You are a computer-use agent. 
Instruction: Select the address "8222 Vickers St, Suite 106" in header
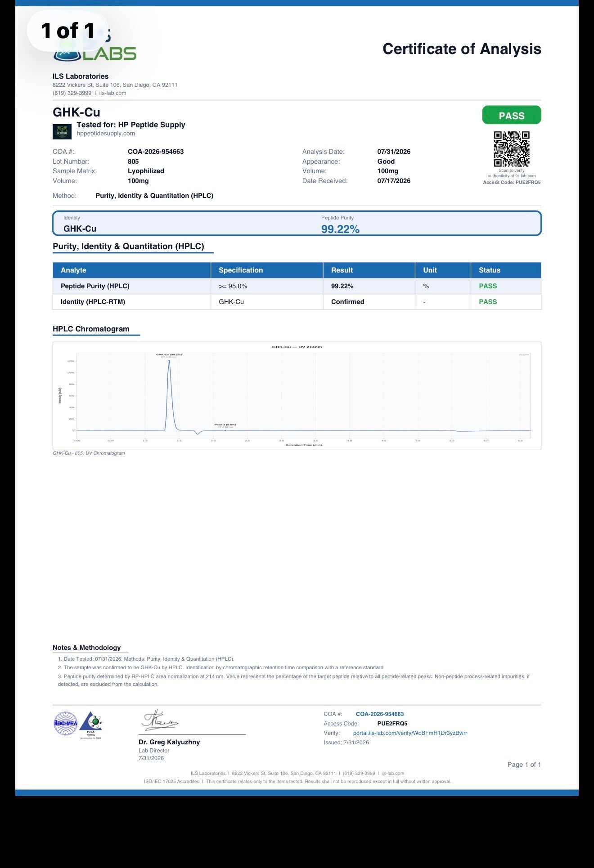[86, 85]
